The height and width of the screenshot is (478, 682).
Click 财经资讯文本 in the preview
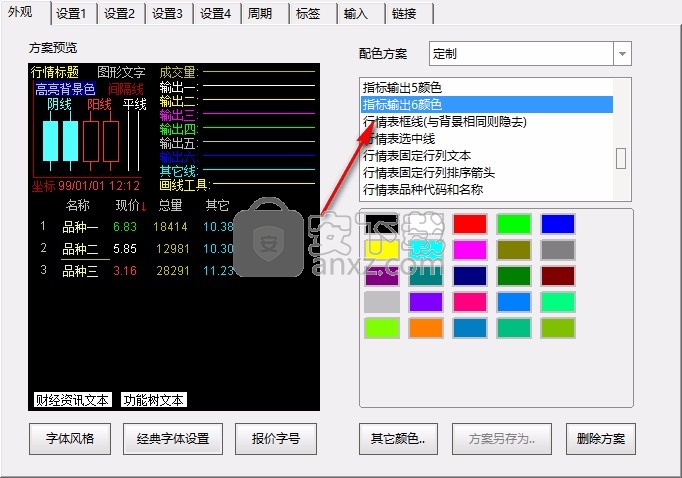(x=73, y=400)
